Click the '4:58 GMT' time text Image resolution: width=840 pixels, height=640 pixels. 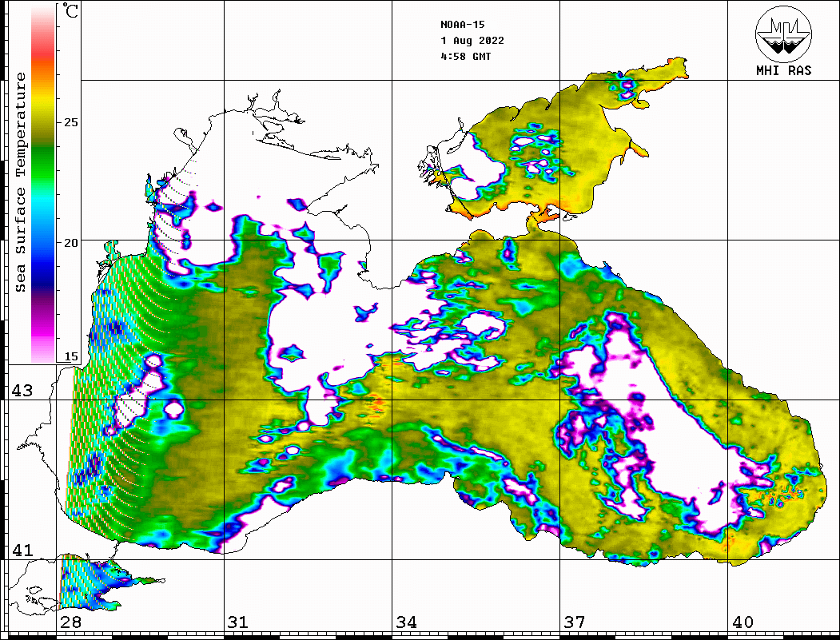coord(465,56)
